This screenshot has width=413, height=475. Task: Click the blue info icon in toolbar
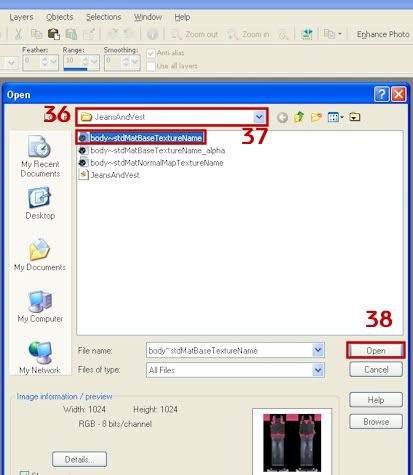(x=153, y=34)
